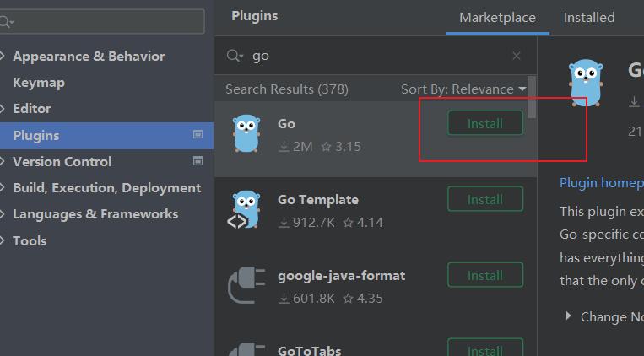
Task: Switch to the Installed tab
Action: tap(589, 18)
